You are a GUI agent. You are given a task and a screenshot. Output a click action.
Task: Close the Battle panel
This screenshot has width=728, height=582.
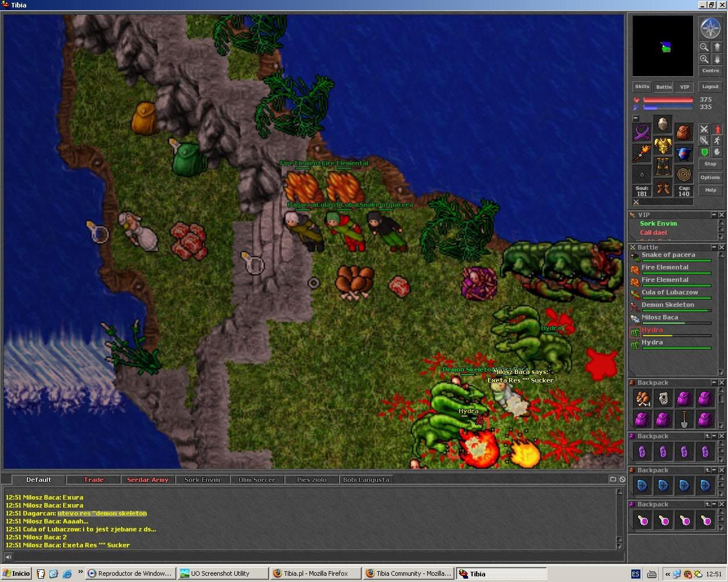[x=721, y=247]
